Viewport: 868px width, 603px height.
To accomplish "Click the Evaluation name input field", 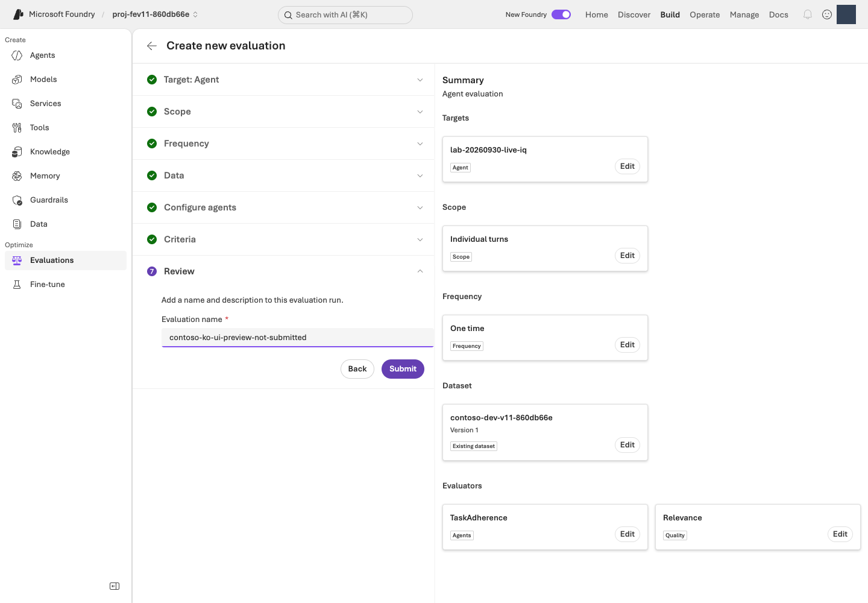I will [298, 338].
